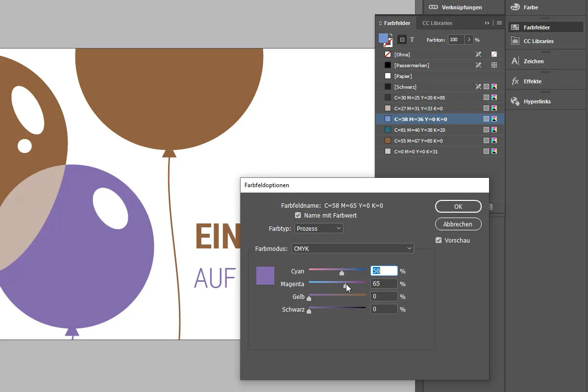Click the crossed pencil icon in [Ohne] row
Screen dimensions: 588x392
coord(478,54)
